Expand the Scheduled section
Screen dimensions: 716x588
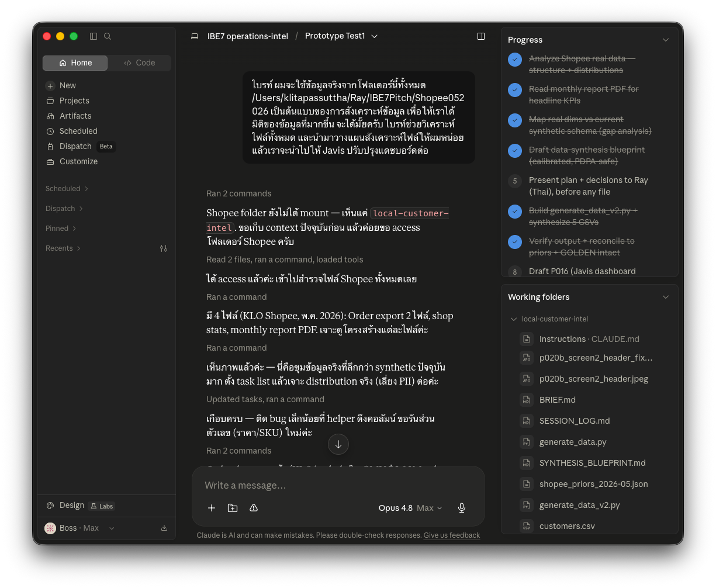point(67,189)
